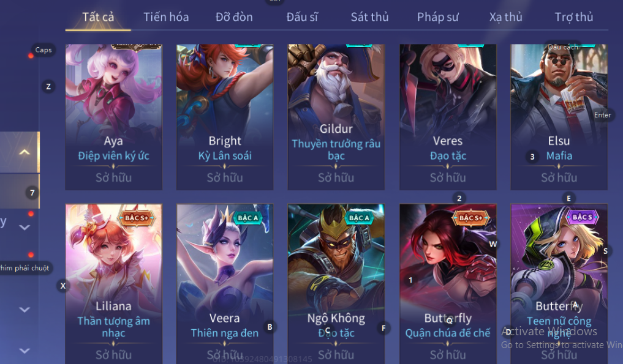
Task: Expand the sidebar chevron below key 7
Action: (x=25, y=228)
